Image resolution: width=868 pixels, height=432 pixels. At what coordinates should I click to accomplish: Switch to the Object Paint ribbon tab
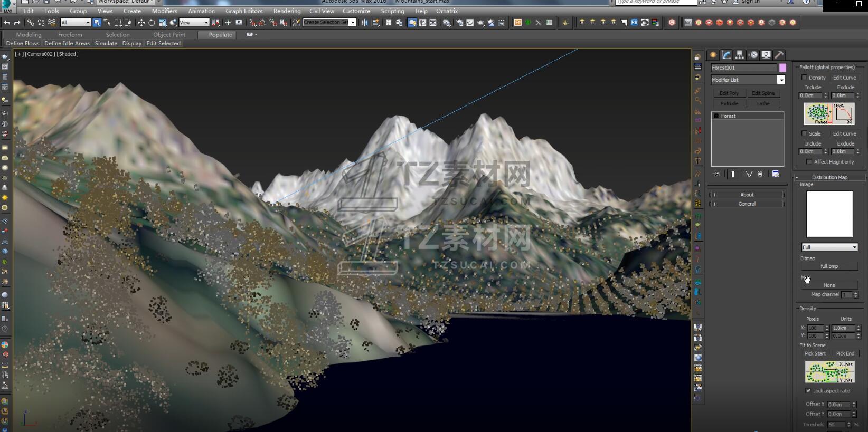coord(169,35)
